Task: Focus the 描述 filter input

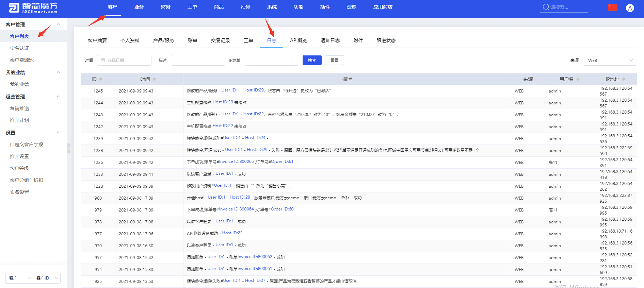Action: tap(198, 60)
